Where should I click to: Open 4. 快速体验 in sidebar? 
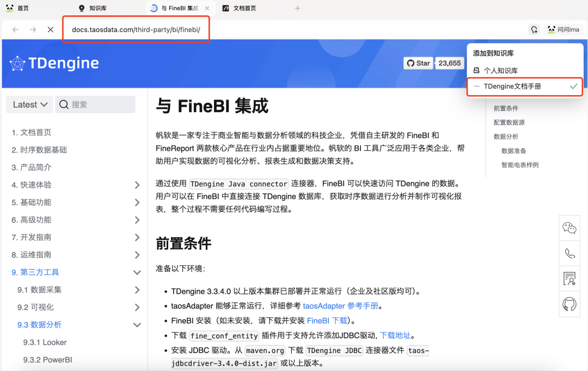click(x=31, y=185)
